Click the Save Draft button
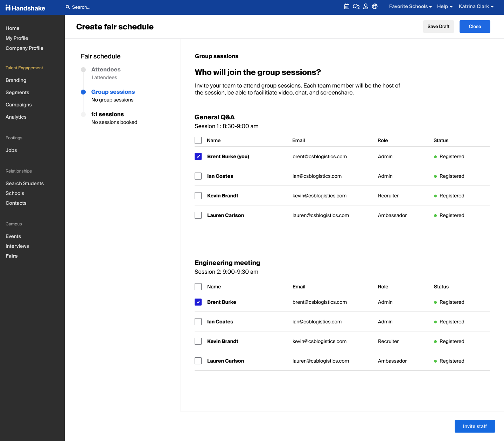 438,27
